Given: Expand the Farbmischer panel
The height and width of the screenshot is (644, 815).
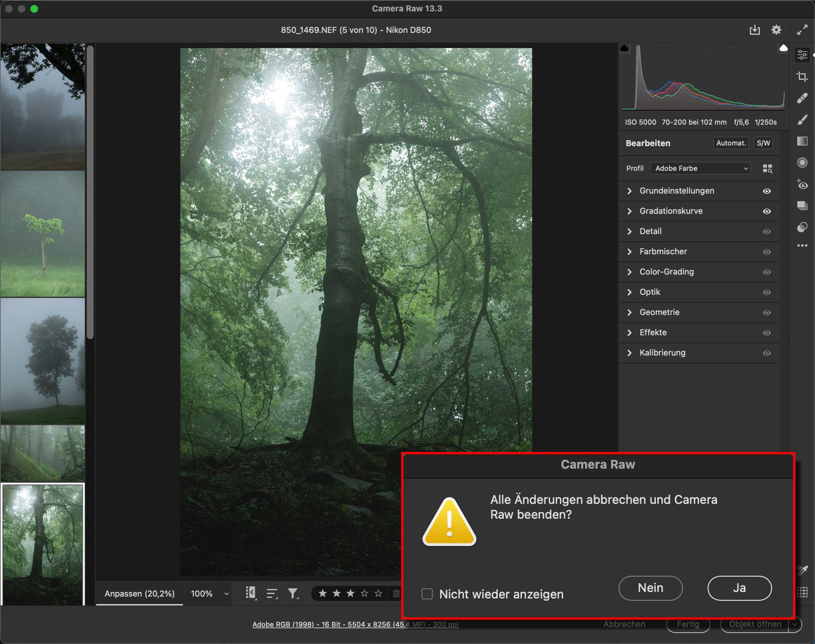Looking at the screenshot, I should (663, 251).
